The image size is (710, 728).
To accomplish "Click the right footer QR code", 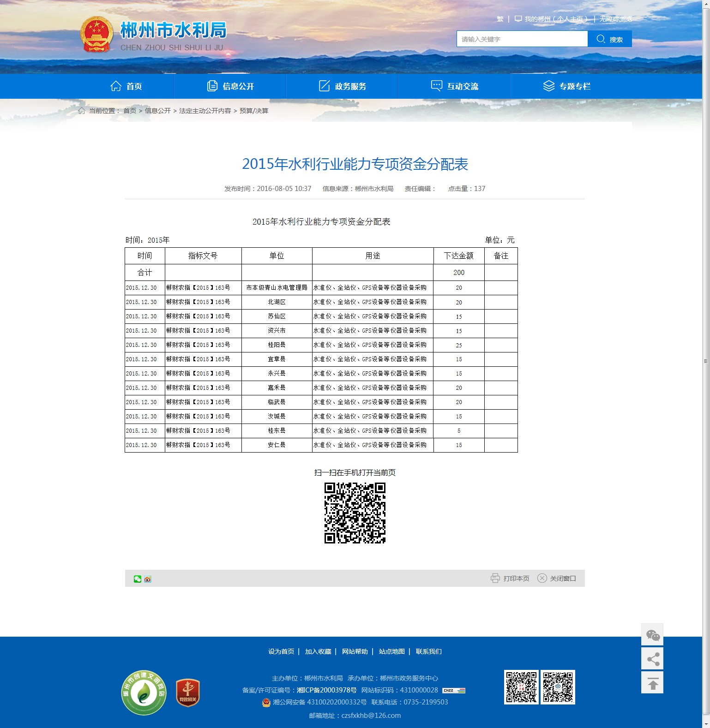I will pyautogui.click(x=558, y=687).
